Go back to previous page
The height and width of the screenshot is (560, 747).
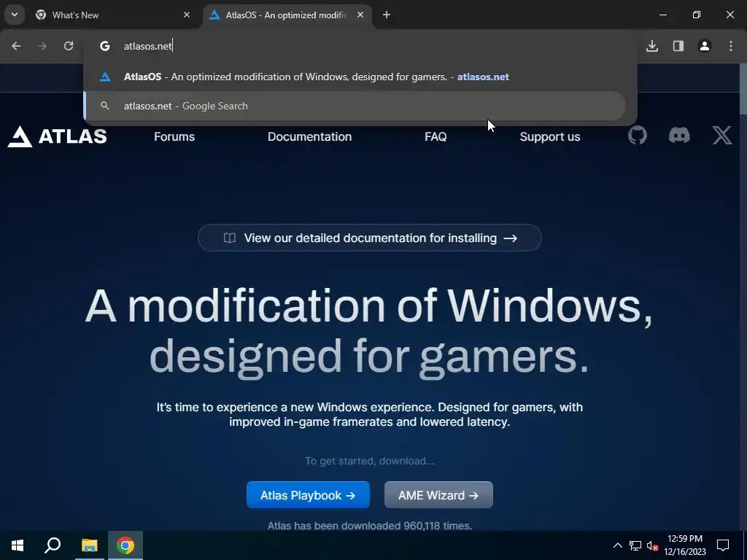16,46
